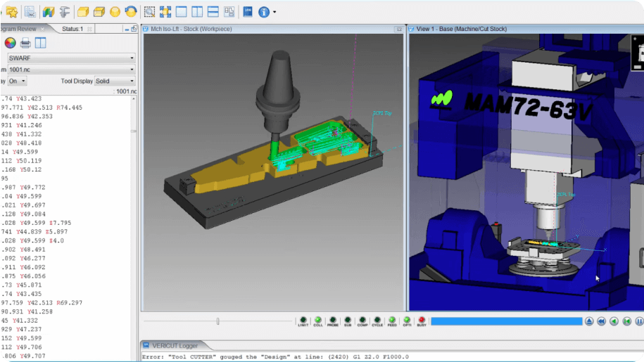
Task: Toggle the COLL collision indicator light
Action: 317,320
